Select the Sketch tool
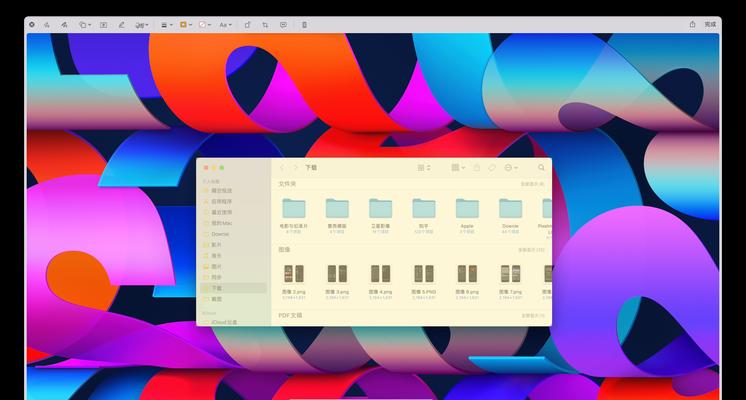Screen dimensions: 746x400 coord(47,25)
